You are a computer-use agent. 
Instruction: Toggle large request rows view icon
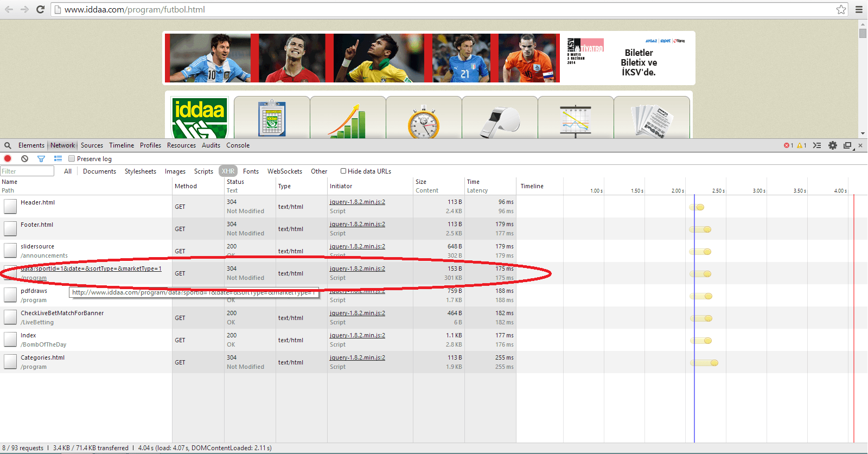coord(58,158)
